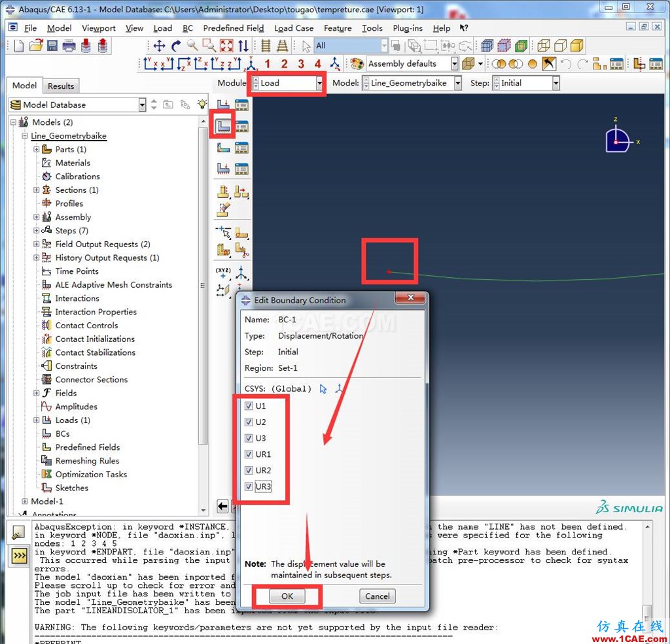Uncheck the U3 checkbox
Screen dimensions: 670x644
click(249, 438)
